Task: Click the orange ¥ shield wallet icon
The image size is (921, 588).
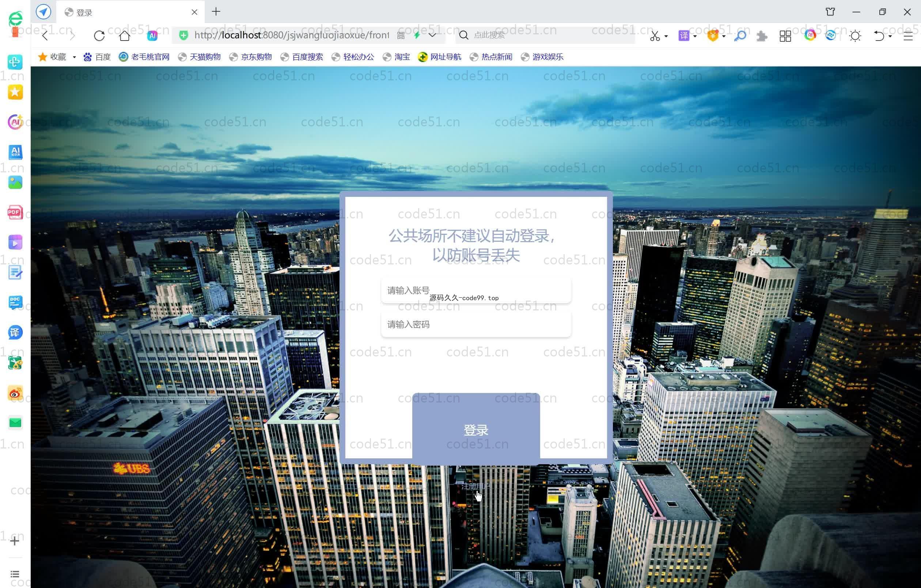Action: pyautogui.click(x=713, y=35)
